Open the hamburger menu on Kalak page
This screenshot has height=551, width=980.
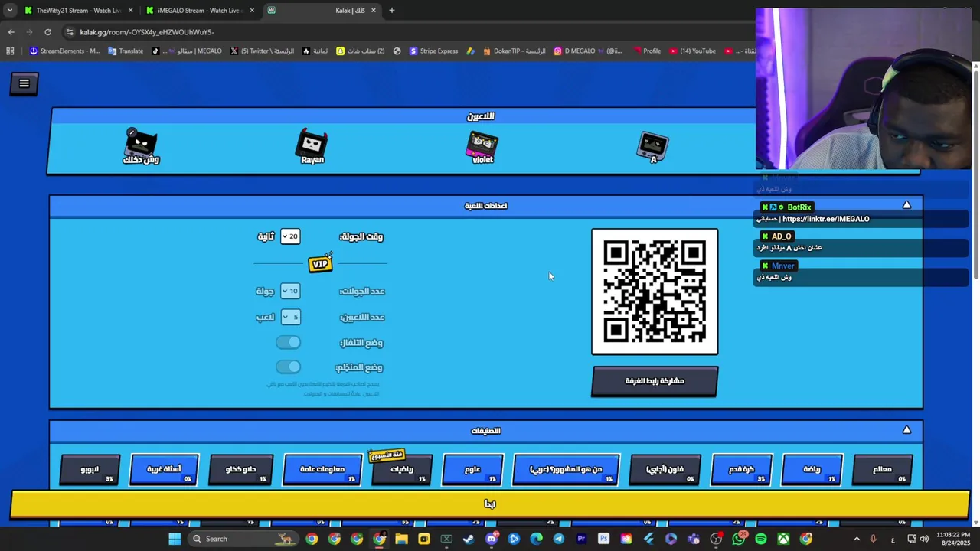[24, 83]
